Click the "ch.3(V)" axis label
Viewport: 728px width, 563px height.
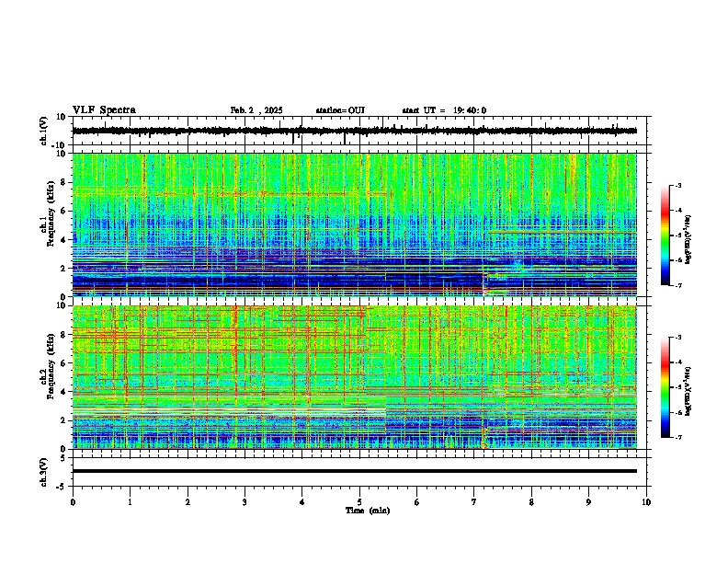[44, 472]
